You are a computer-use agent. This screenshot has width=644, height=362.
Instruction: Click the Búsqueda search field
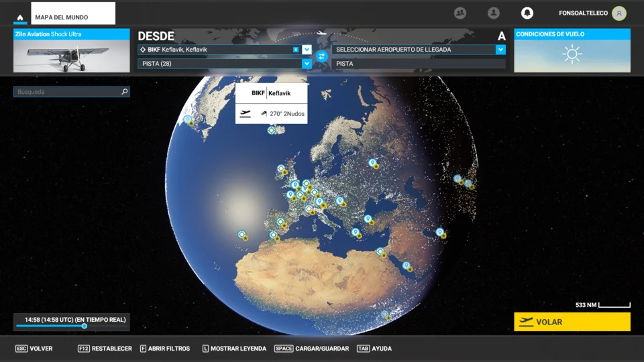[72, 92]
